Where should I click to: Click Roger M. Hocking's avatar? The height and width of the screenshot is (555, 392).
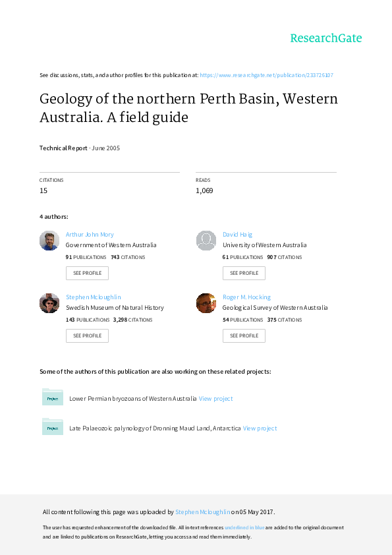point(206,303)
